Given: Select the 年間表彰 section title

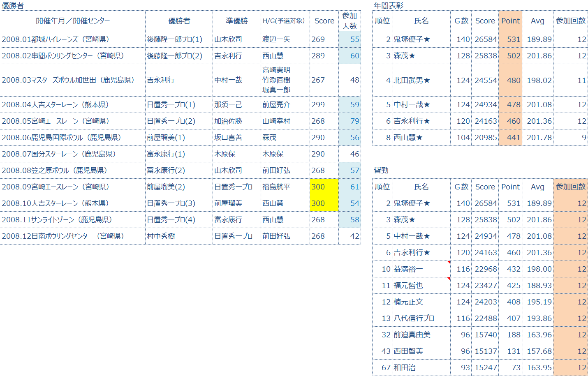Looking at the screenshot, I should 388,5.
